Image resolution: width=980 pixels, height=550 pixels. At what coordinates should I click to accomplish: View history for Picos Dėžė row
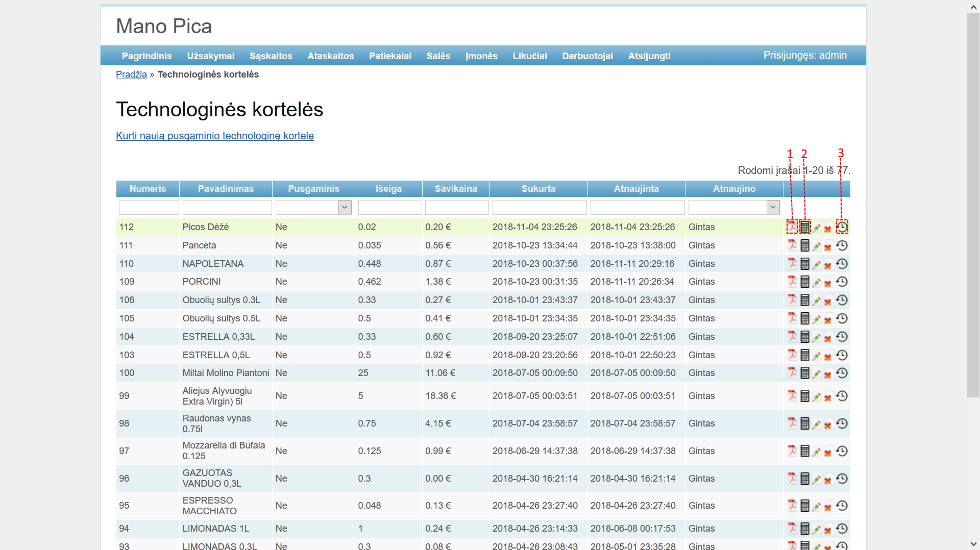click(842, 227)
